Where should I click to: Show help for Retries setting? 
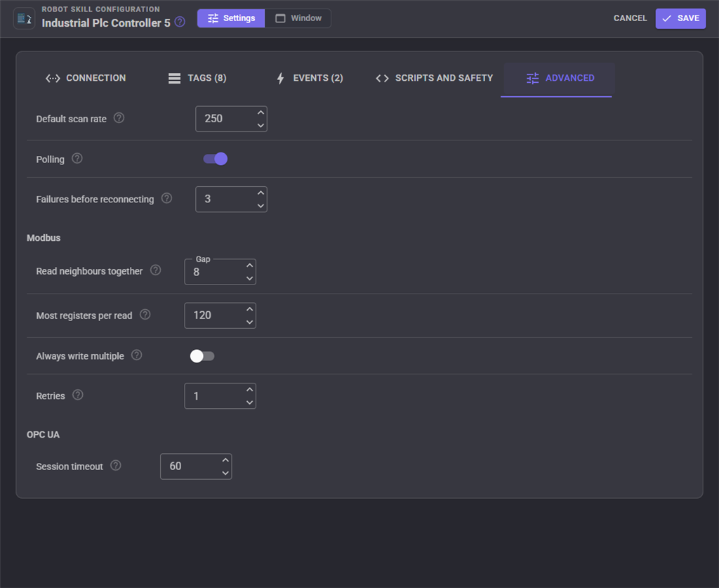78,395
